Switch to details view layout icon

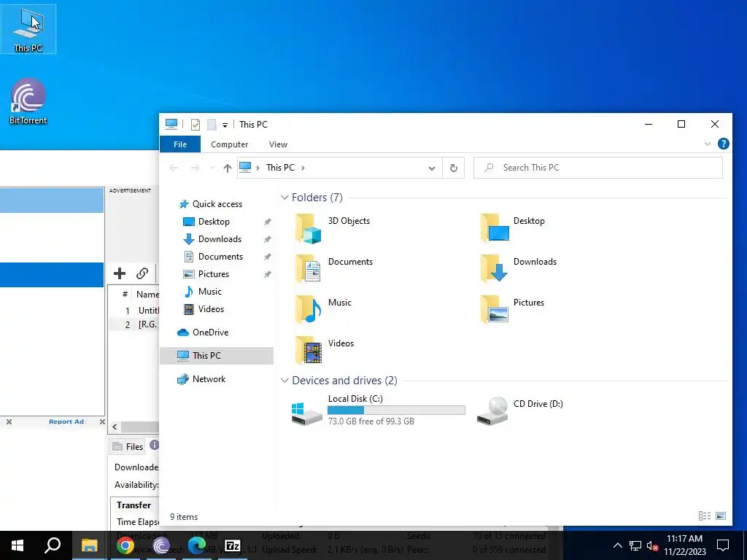705,516
